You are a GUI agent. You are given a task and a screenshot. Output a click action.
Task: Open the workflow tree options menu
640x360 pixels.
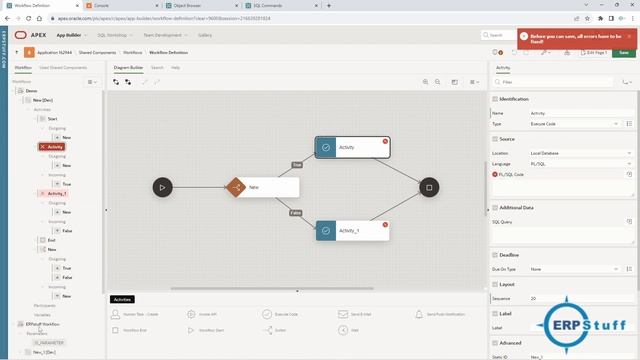click(x=92, y=82)
